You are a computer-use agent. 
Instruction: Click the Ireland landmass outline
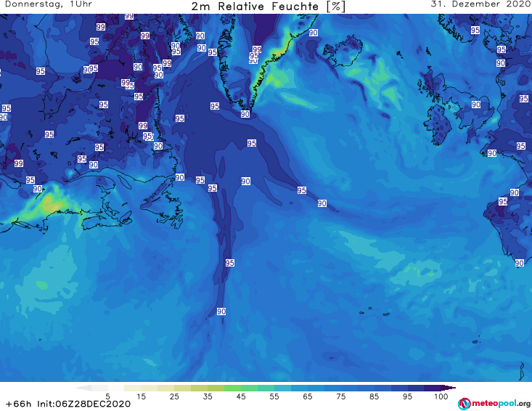pos(439,125)
